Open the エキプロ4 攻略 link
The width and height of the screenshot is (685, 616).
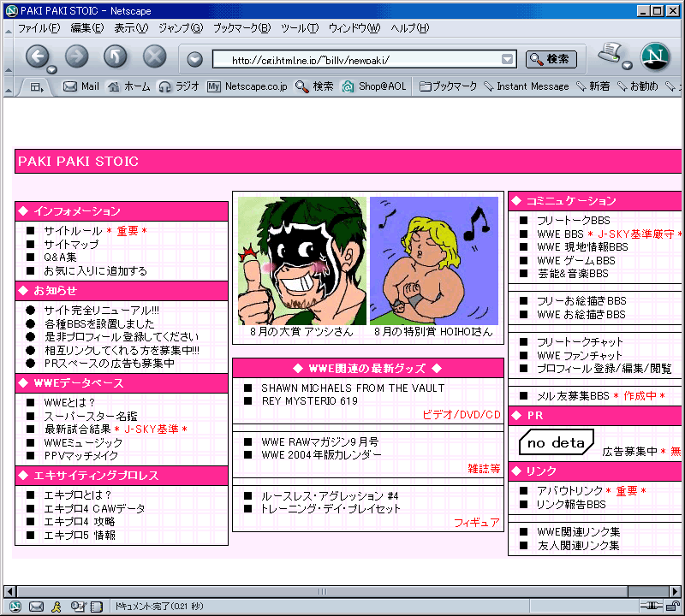tap(80, 522)
